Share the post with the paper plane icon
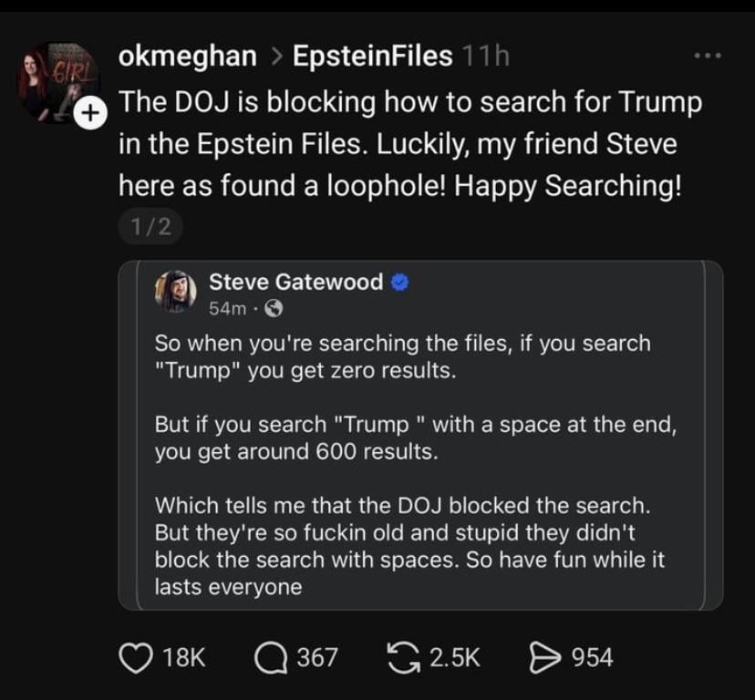 (x=545, y=657)
